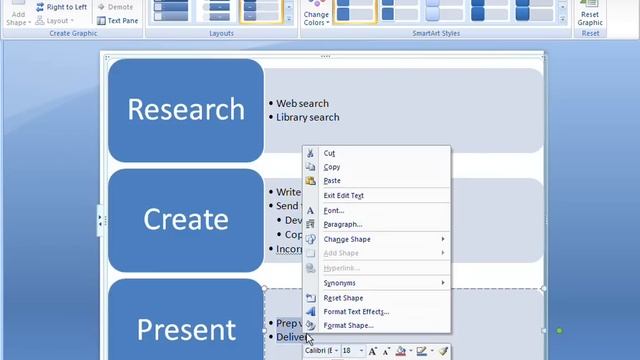The image size is (640, 360).
Task: Click the Reset Graphic icon
Action: pyautogui.click(x=590, y=4)
